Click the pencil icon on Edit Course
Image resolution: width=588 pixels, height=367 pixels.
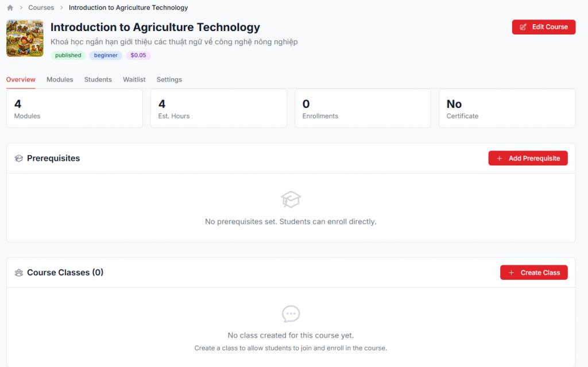[523, 27]
